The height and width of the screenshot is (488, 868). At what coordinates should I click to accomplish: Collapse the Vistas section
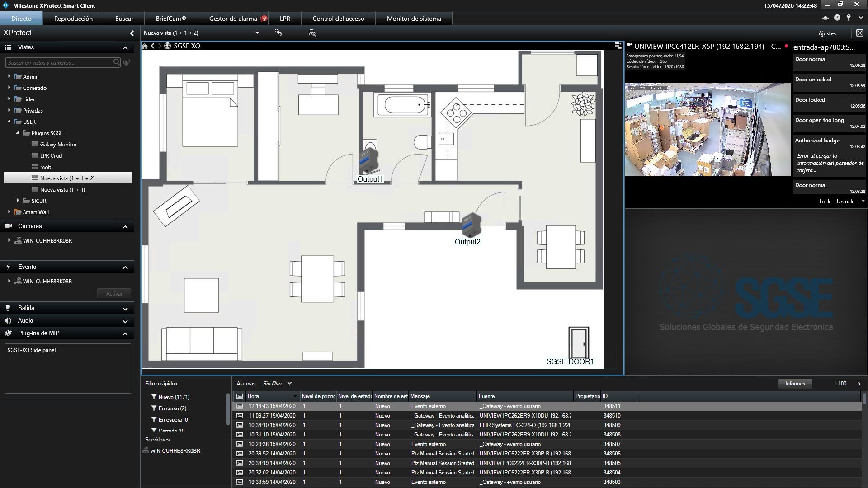(125, 47)
